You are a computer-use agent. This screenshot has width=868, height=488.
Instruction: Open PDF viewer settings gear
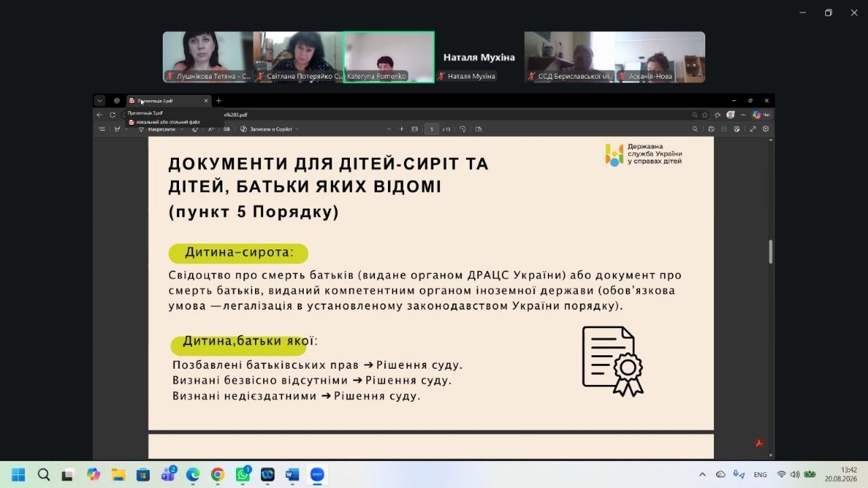(766, 129)
